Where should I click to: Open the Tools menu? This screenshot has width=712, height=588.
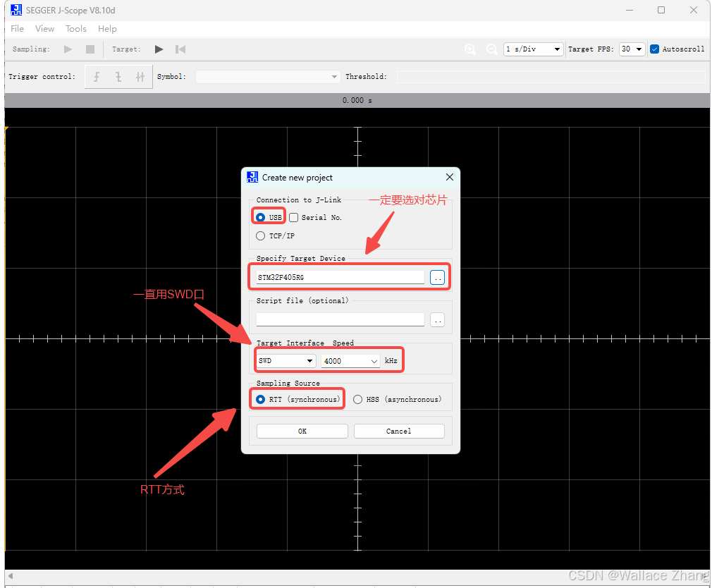pos(76,29)
